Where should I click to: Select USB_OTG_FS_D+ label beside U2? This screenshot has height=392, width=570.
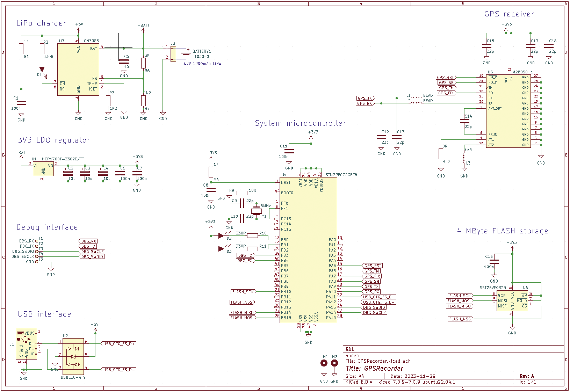pyautogui.click(x=118, y=344)
